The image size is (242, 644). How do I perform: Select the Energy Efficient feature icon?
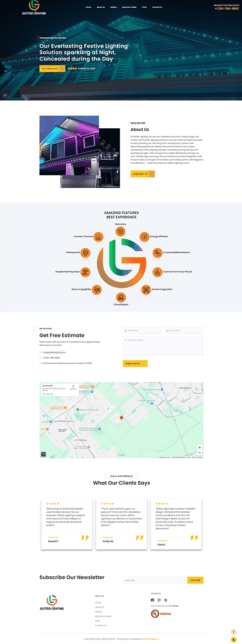pyautogui.click(x=144, y=237)
